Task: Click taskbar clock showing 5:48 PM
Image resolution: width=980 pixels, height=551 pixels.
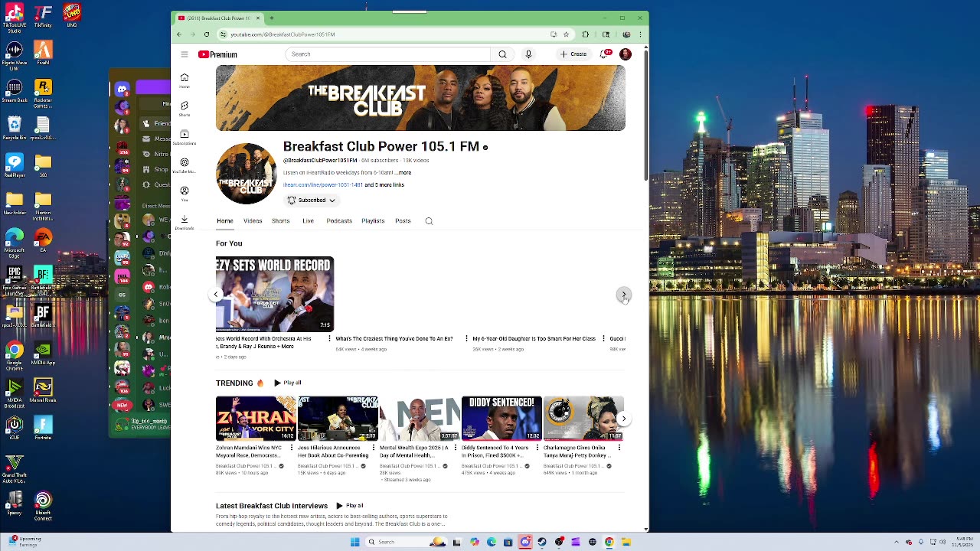Action: click(963, 542)
